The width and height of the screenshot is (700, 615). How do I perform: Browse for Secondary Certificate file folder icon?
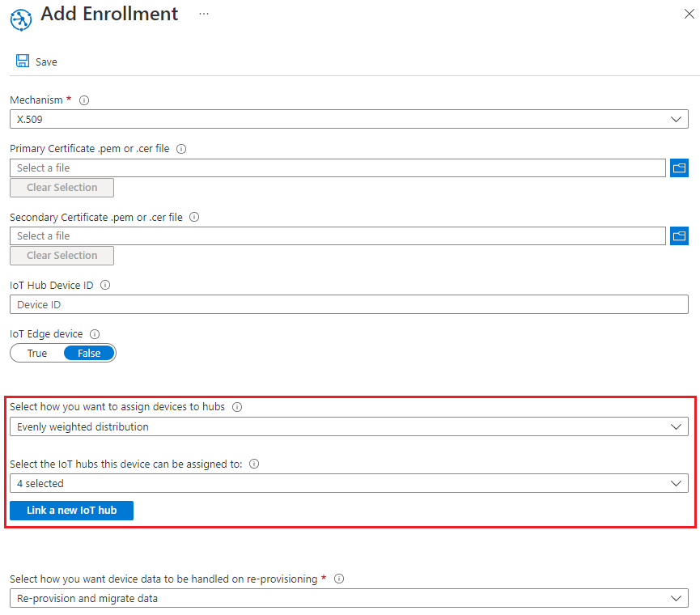pos(679,235)
